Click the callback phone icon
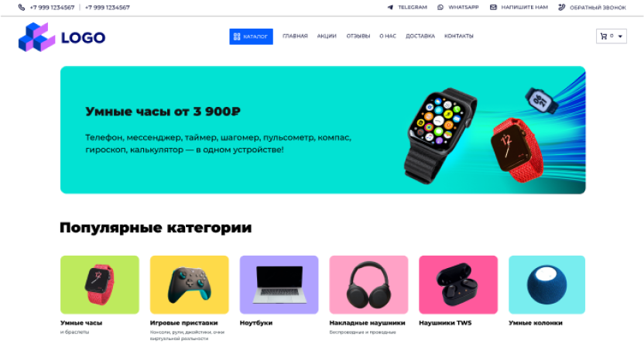Viewport: 644px width, 361px height. pos(561,8)
